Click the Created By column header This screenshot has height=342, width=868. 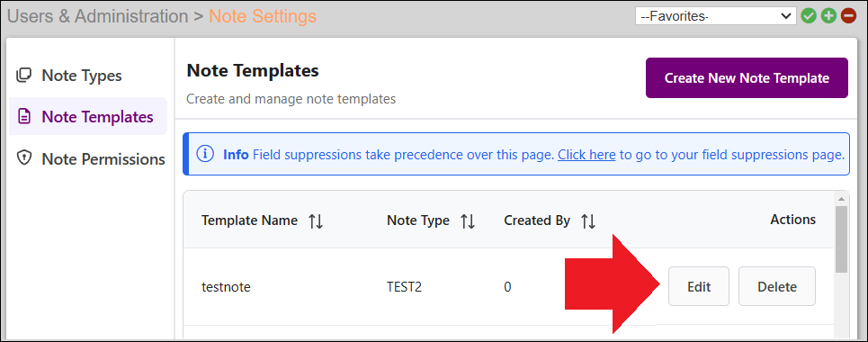tap(537, 220)
